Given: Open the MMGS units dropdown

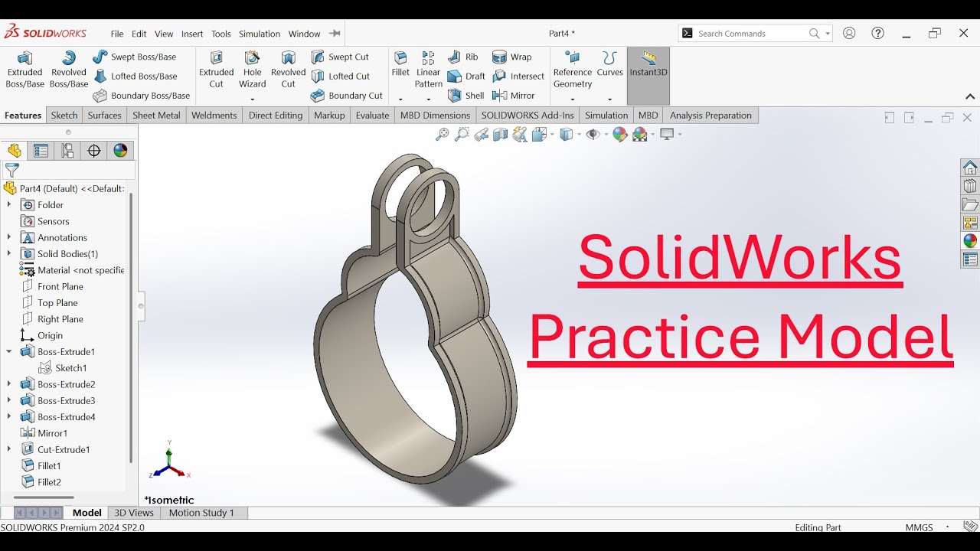Looking at the screenshot, I should click(948, 527).
